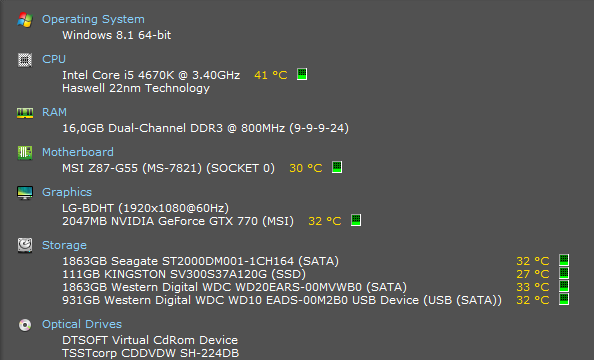Open the Optical Drives section link
594x360 pixels.
pyautogui.click(x=82, y=324)
